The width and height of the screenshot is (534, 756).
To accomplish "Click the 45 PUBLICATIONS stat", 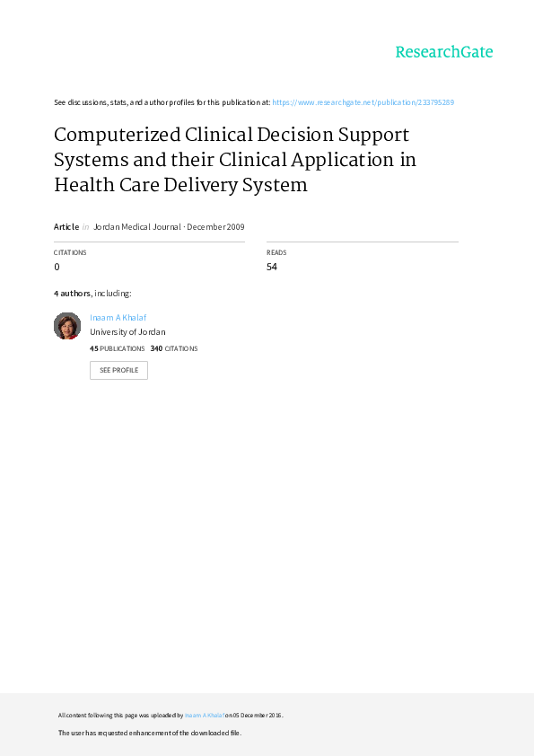I will [117, 348].
